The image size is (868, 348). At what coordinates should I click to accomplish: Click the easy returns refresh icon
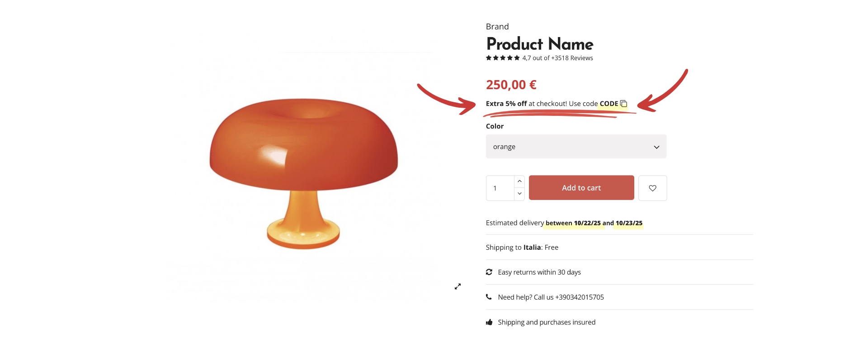489,272
